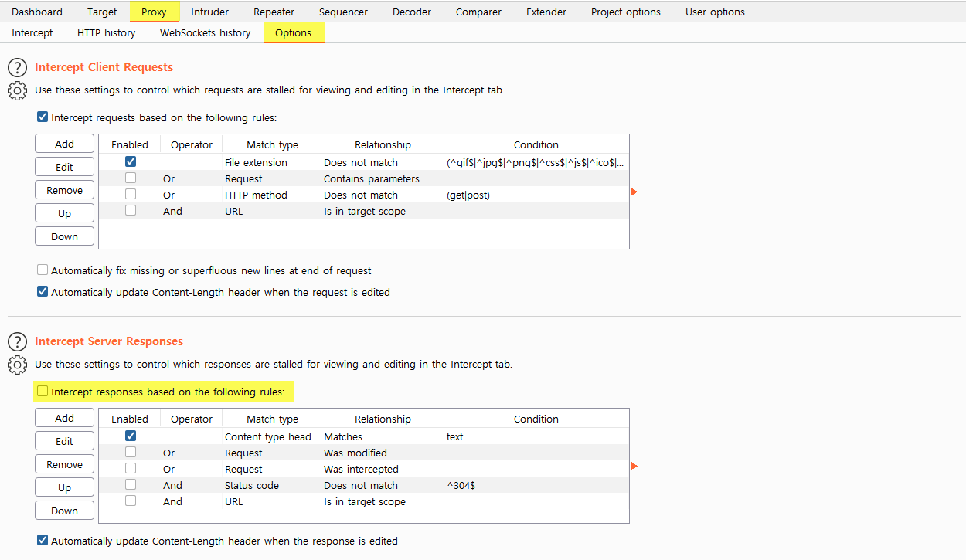Image resolution: width=966 pixels, height=560 pixels.
Task: Enable the Was modified request rule
Action: [x=130, y=453]
